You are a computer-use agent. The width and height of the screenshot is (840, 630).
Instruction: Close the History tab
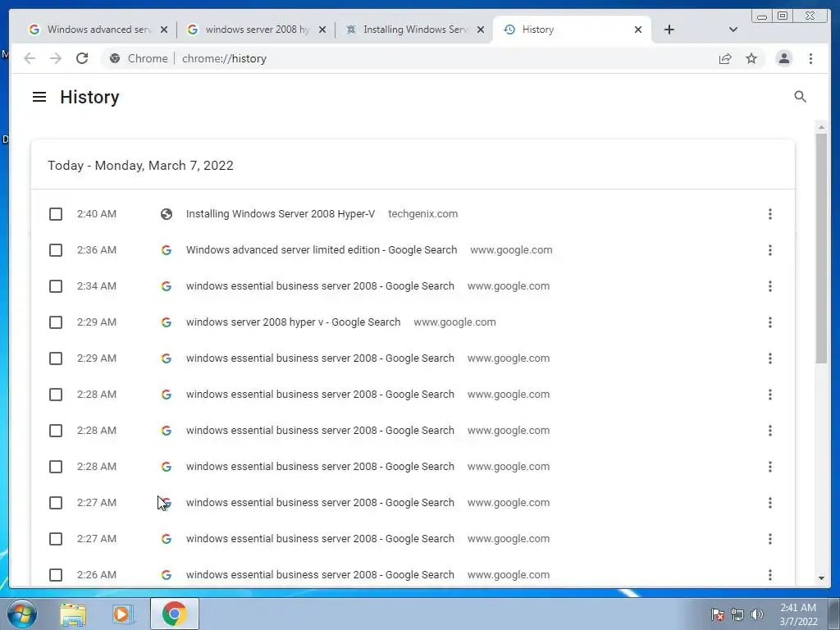point(638,30)
